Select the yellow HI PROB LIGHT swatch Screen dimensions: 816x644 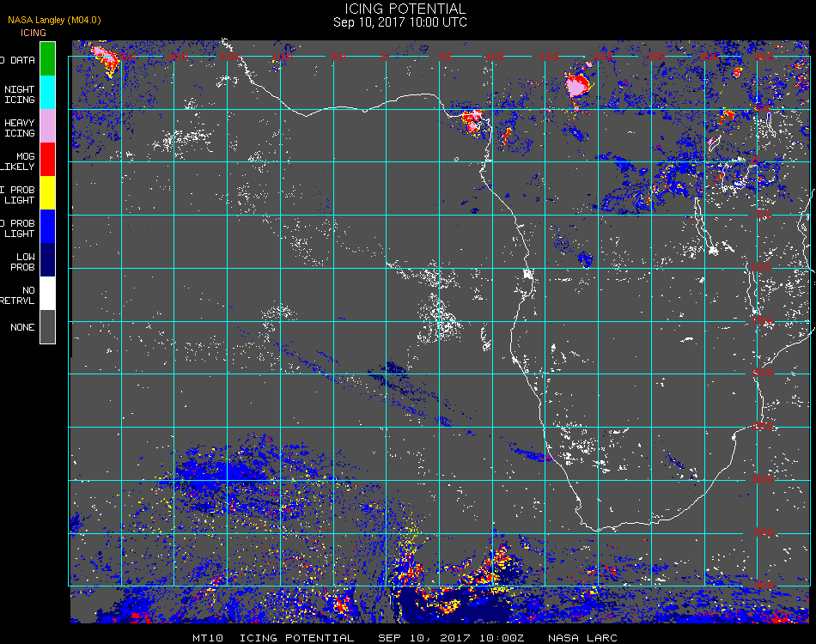(47, 193)
